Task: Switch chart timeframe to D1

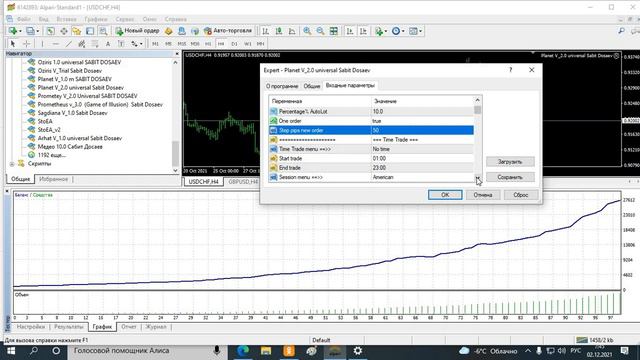Action: pyautogui.click(x=234, y=44)
